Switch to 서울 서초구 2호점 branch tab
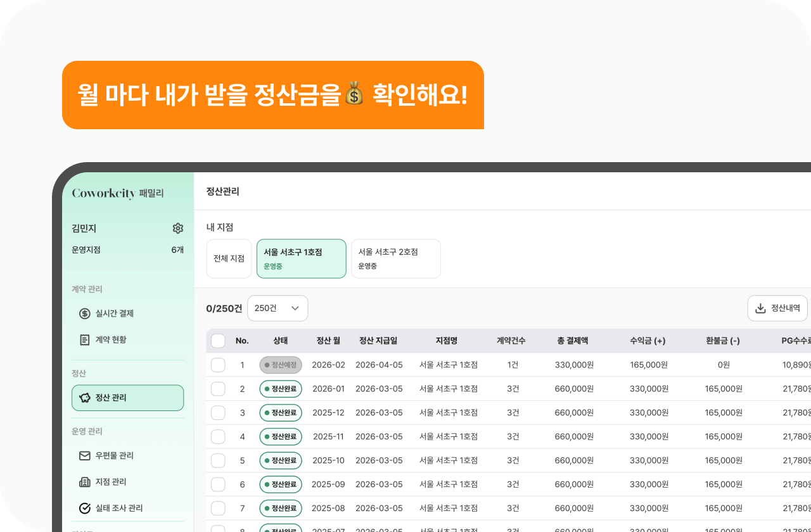This screenshot has height=532, width=811. tap(395, 258)
